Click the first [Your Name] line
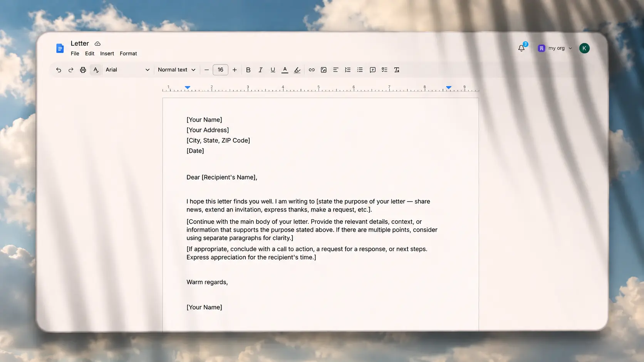Screen dimensions: 644x362 click(204, 120)
